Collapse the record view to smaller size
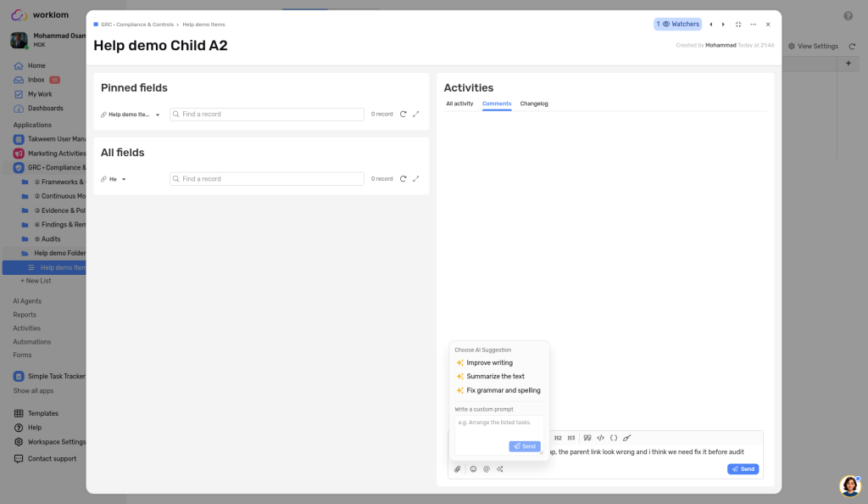This screenshot has height=504, width=868. 738,25
